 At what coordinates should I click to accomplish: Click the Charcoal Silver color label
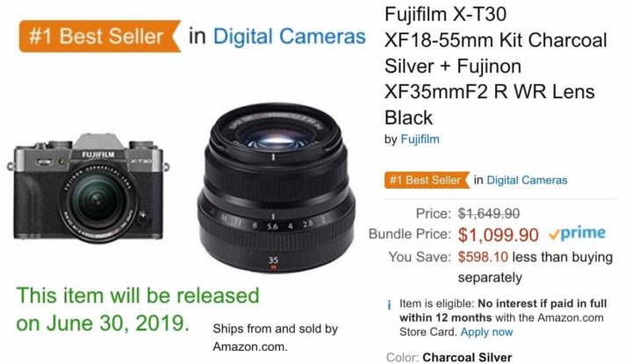467,358
